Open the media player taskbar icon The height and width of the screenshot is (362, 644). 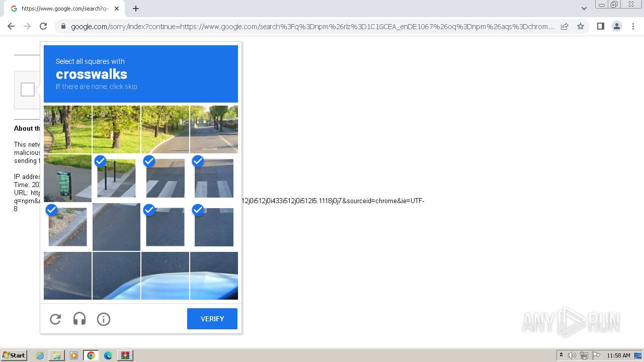coord(74,355)
